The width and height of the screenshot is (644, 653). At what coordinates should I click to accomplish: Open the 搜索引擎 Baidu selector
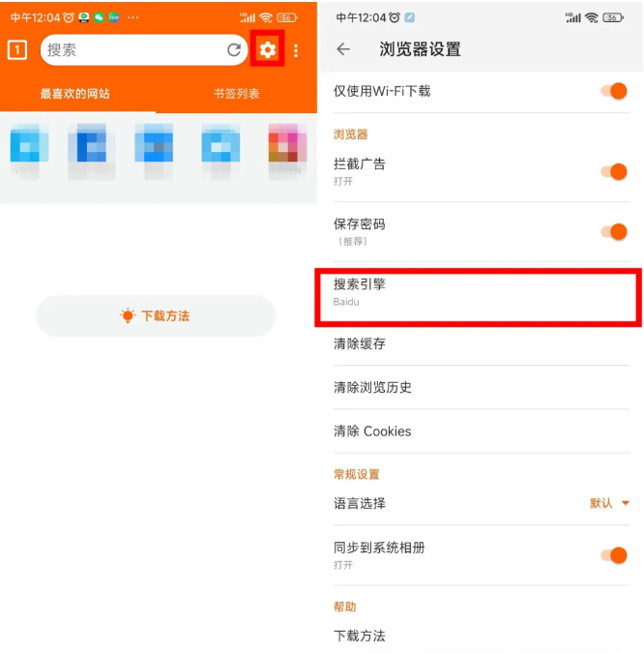(479, 297)
